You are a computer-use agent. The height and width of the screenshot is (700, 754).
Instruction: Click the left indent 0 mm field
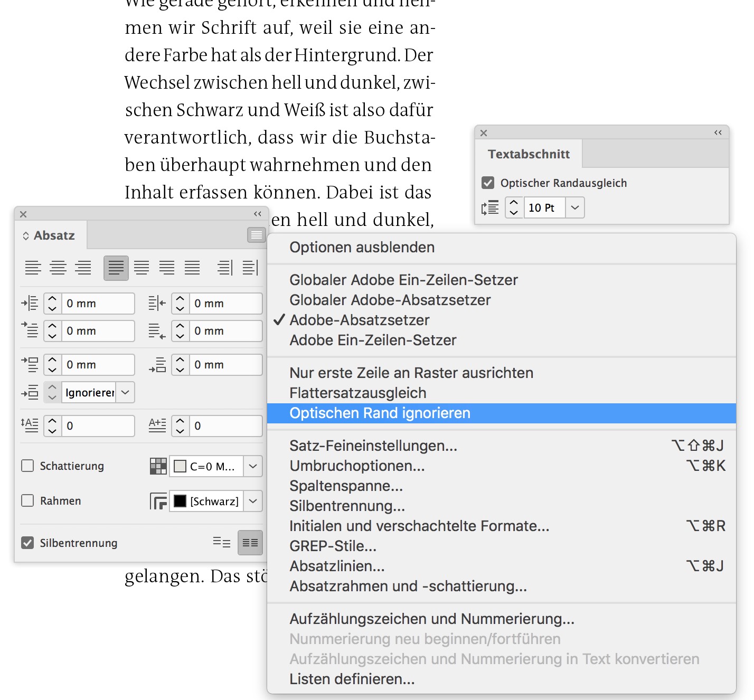[x=98, y=304]
